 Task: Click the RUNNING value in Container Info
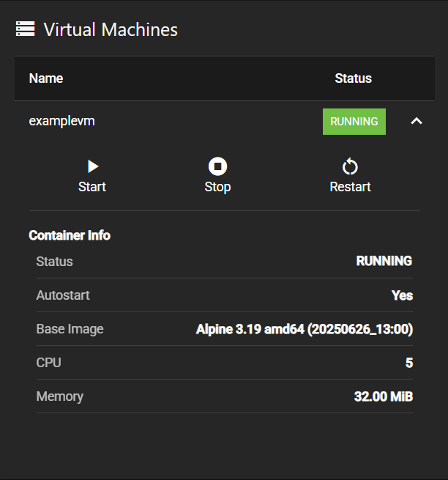[384, 262]
